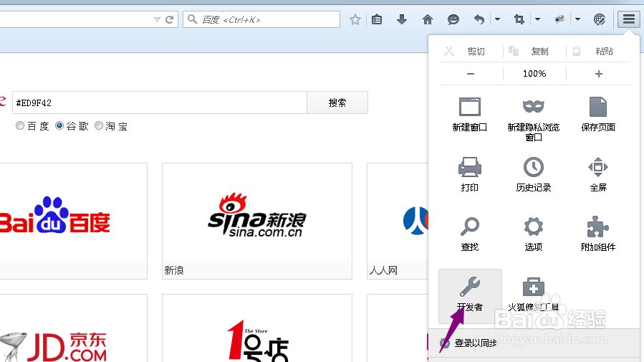Launch Firefox repair tool (火狐修复工具)
Screen dimensions: 644x362
534,294
